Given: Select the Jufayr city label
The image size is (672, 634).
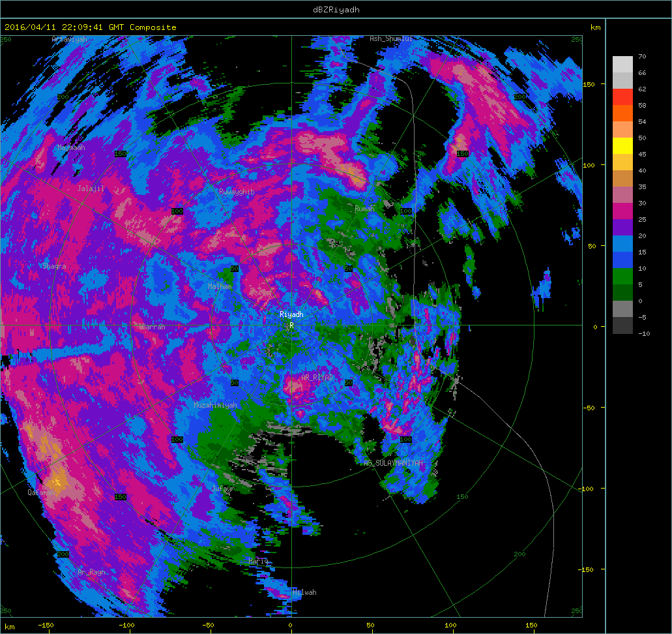Looking at the screenshot, I should pyautogui.click(x=223, y=489).
